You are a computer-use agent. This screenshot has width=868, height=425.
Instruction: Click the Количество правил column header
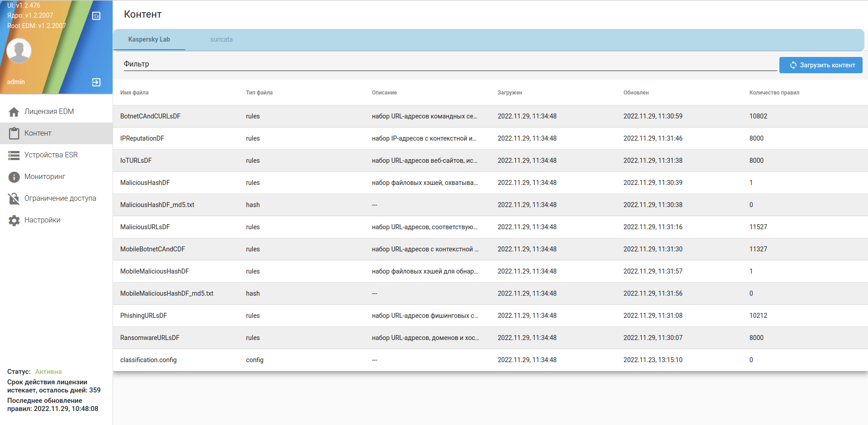[x=774, y=93]
